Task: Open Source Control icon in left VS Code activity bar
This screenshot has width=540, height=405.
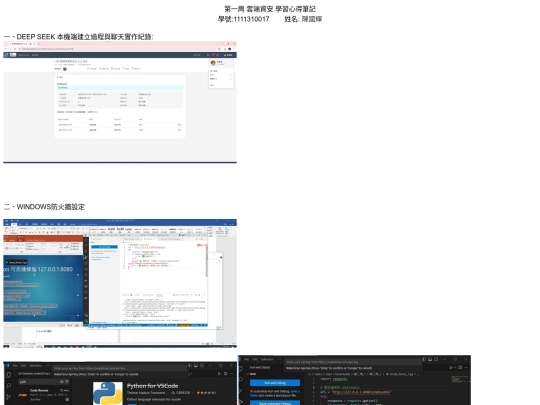Action: pyautogui.click(x=9, y=396)
